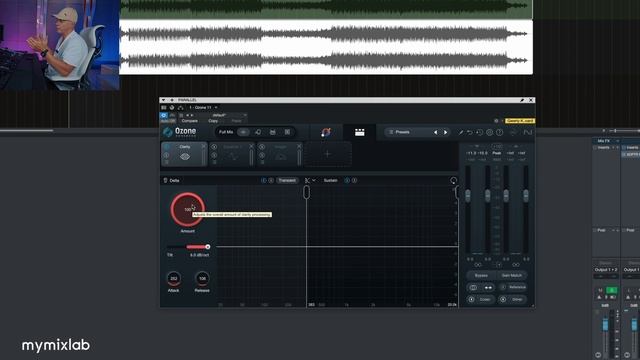The height and width of the screenshot is (360, 640).
Task: Select previous preset arrow
Action: [x=436, y=132]
